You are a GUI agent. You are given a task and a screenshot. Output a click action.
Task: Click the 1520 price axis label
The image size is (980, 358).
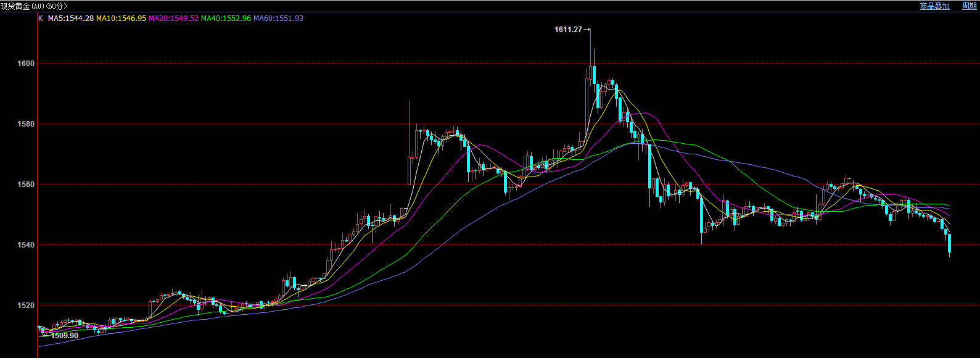[x=26, y=306]
